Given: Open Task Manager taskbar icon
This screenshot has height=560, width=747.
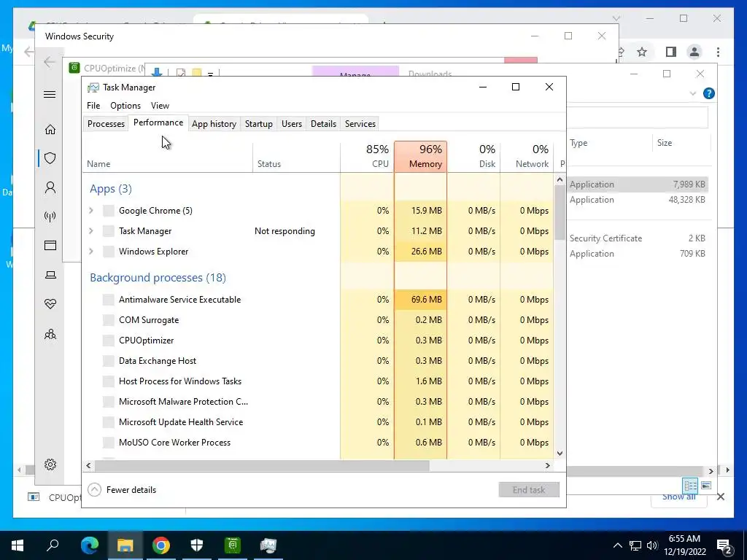Looking at the screenshot, I should coord(268,545).
